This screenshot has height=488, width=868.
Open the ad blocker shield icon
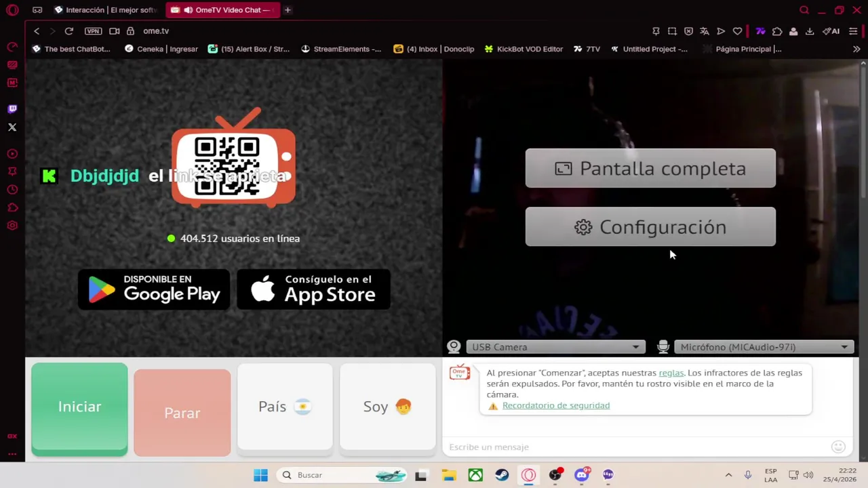[688, 31]
